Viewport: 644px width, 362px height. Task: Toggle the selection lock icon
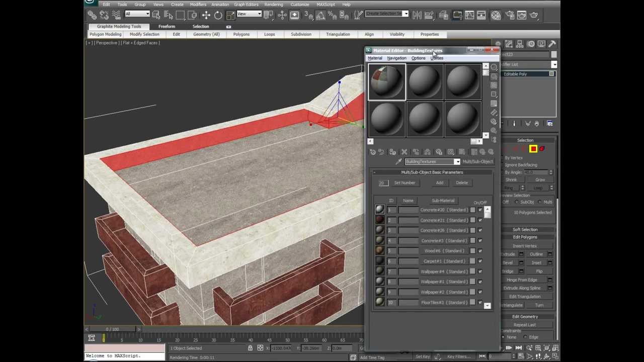250,348
